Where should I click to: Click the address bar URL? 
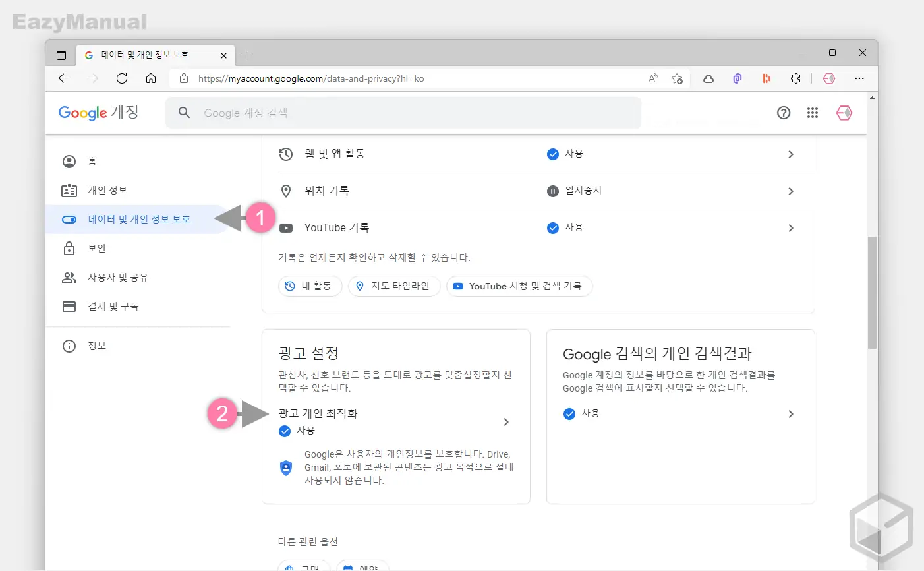311,78
